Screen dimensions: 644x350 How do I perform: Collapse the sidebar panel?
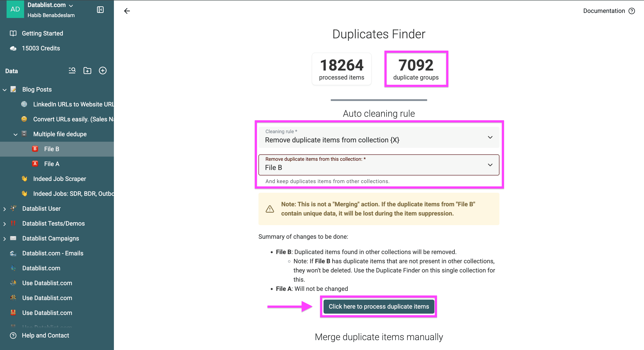[100, 10]
